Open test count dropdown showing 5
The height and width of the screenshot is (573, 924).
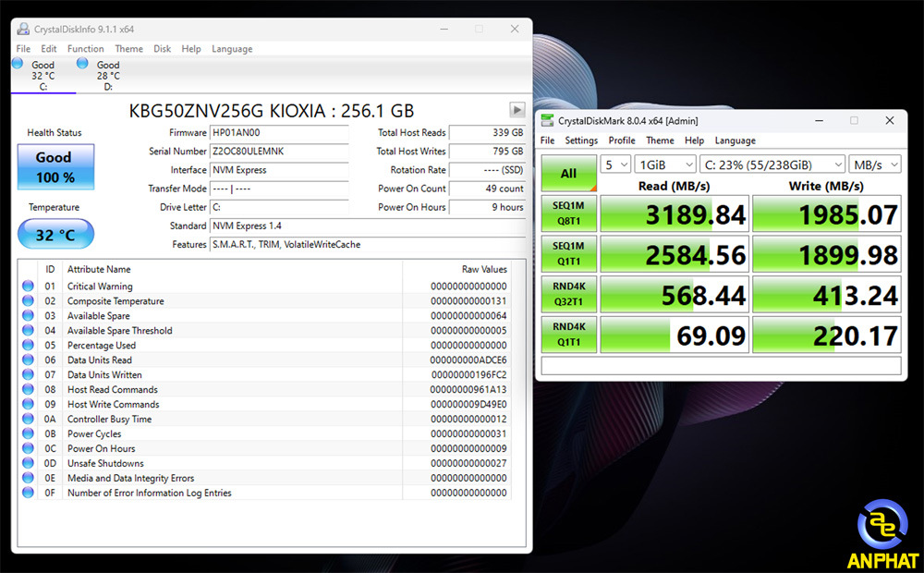tap(615, 165)
